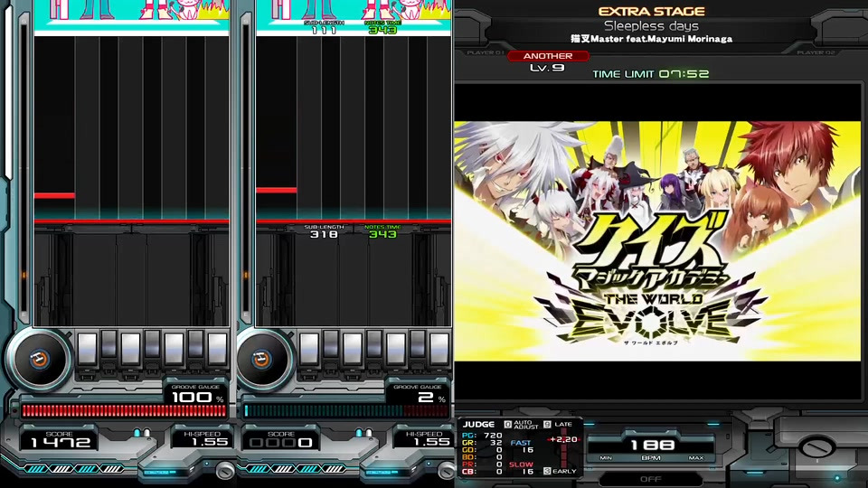Click the FAST count label

[x=521, y=443]
